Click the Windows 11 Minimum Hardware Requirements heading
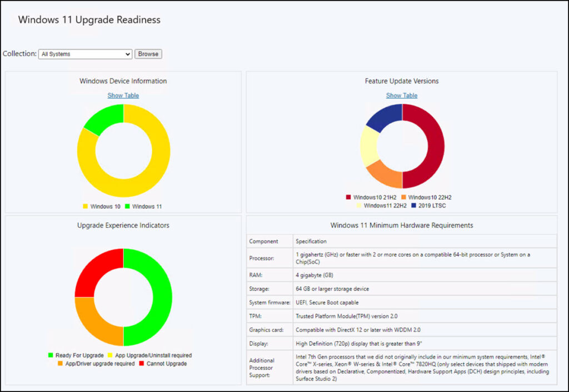Image resolution: width=569 pixels, height=392 pixels. [402, 225]
